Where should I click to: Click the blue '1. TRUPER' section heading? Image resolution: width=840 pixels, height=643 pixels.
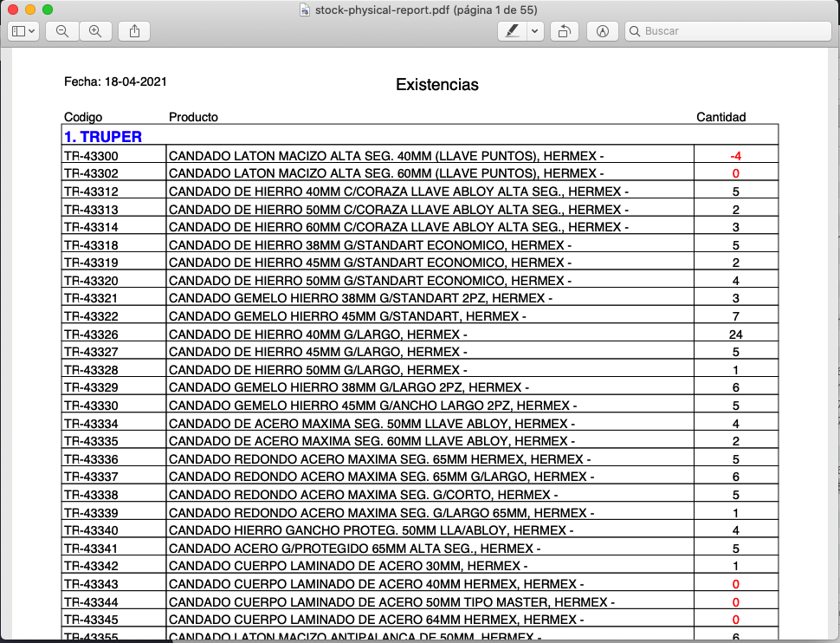pyautogui.click(x=103, y=137)
